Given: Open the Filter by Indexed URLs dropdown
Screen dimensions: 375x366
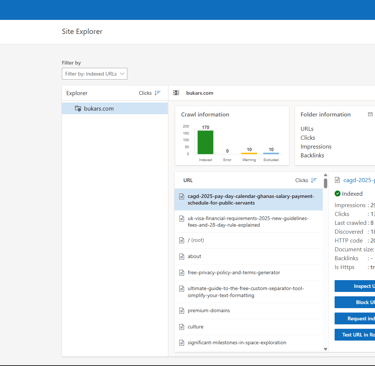Looking at the screenshot, I should click(x=94, y=74).
